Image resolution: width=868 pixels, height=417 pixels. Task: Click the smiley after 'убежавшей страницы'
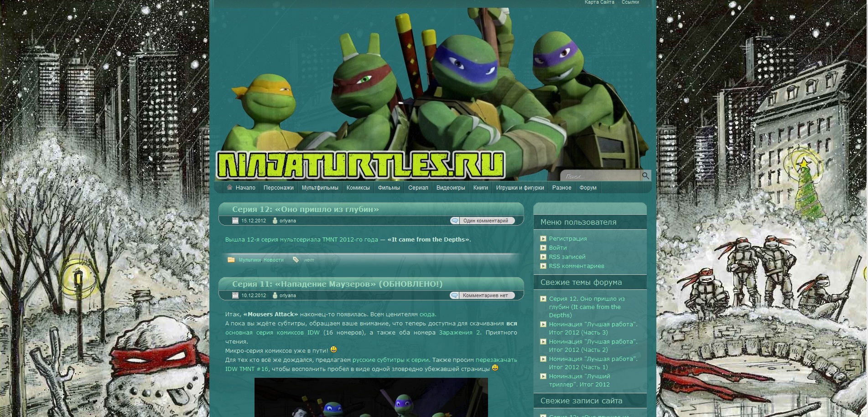point(495,368)
